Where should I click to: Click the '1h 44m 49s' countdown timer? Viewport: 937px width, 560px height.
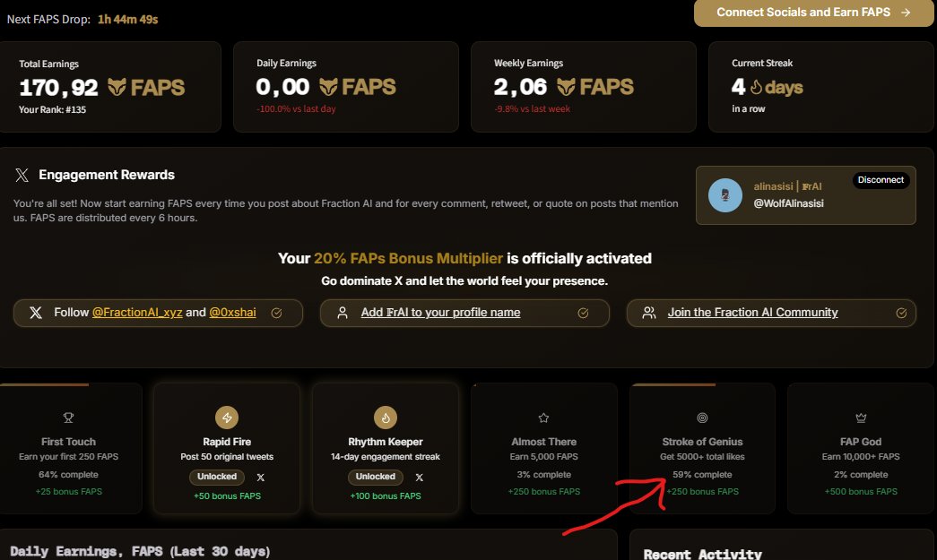[128, 19]
